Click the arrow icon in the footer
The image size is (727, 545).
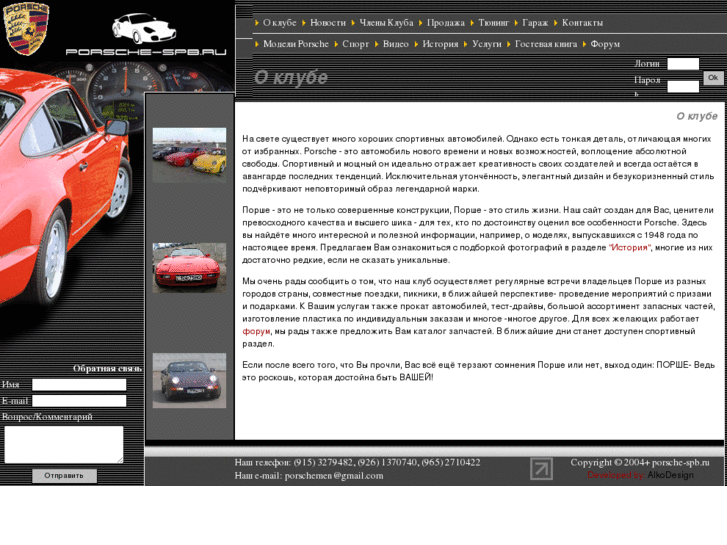coord(541,468)
